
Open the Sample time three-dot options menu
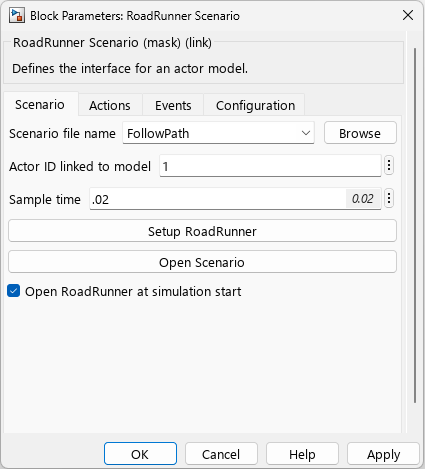(389, 199)
